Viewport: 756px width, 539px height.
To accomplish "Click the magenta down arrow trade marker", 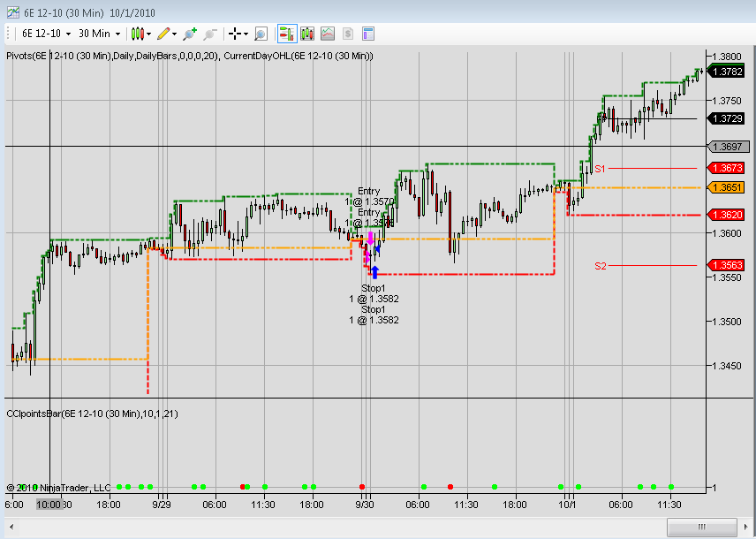I will pos(370,239).
